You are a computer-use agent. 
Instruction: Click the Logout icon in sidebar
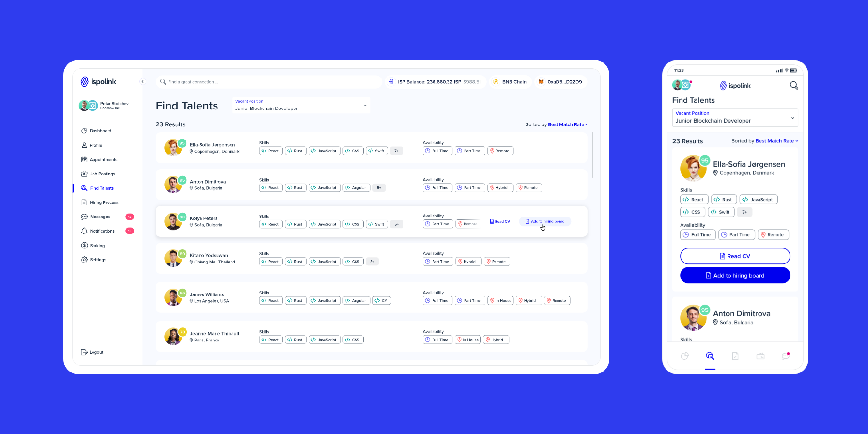coord(84,352)
